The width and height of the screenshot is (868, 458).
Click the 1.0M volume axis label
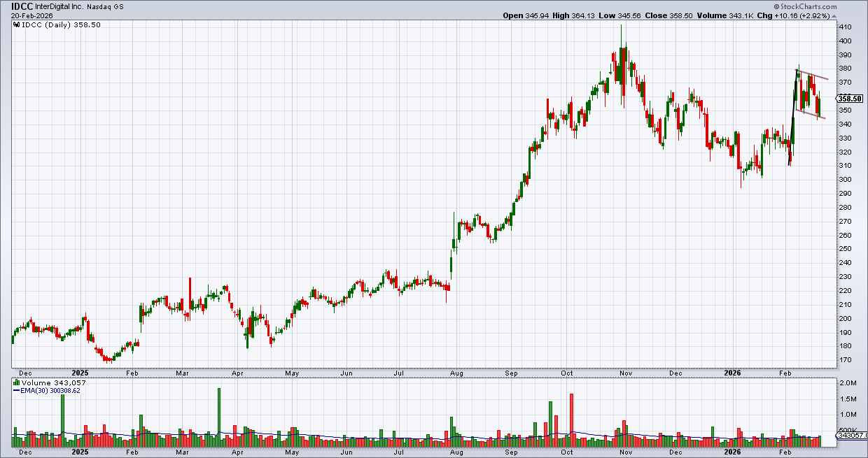(847, 415)
